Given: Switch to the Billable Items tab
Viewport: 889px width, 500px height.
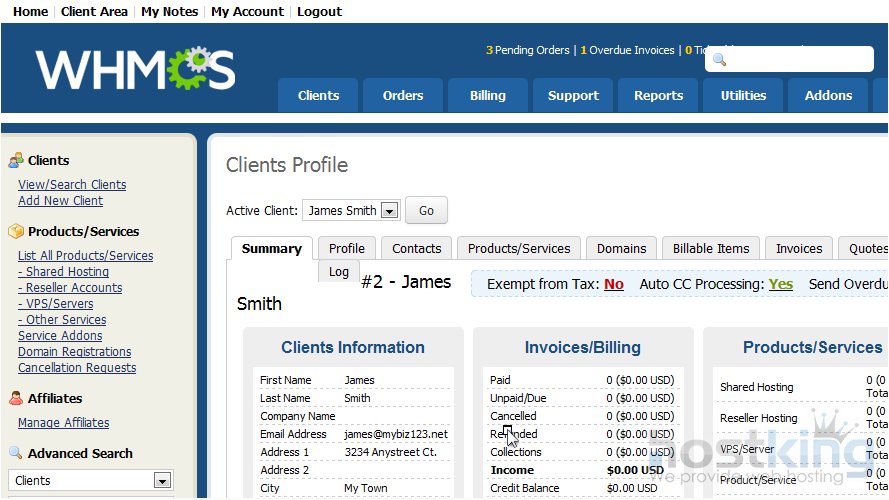Looking at the screenshot, I should tap(710, 249).
